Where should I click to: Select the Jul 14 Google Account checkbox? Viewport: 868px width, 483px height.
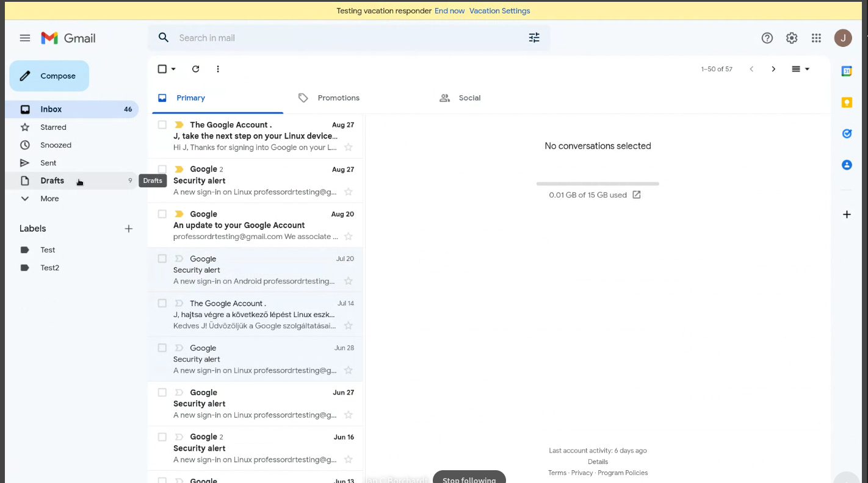point(162,303)
